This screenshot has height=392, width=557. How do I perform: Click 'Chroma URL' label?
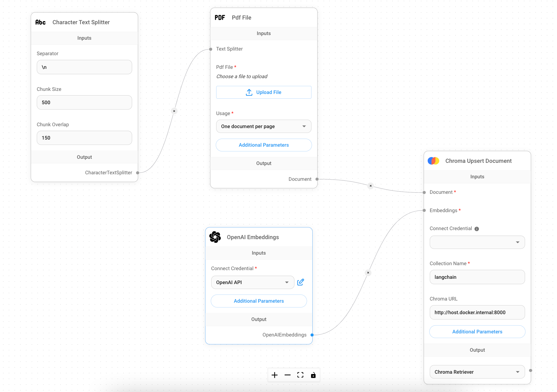(x=443, y=299)
